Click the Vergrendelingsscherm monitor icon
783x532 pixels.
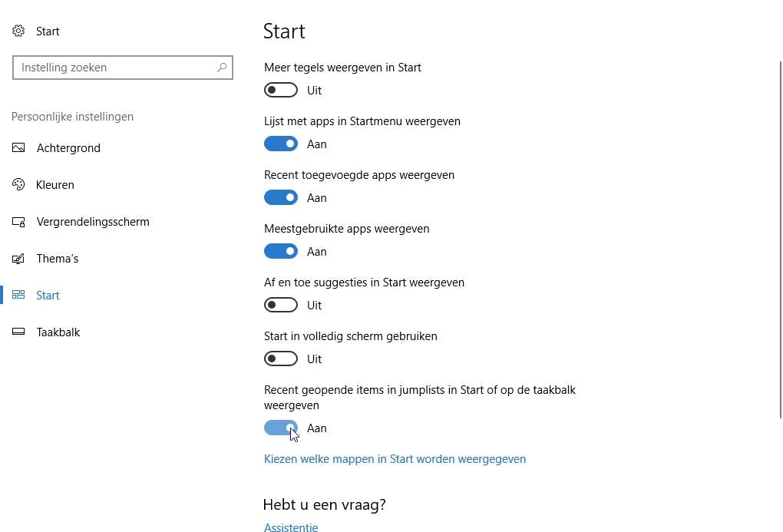pos(18,222)
